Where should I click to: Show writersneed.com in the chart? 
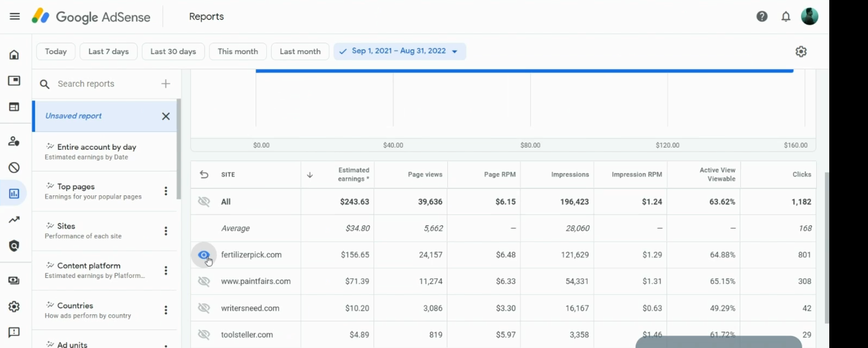[204, 308]
